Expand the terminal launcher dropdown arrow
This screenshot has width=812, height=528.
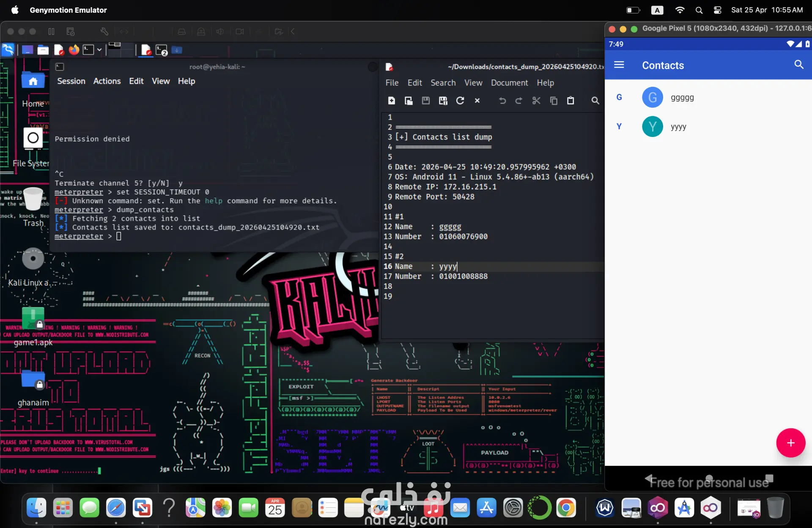tap(99, 50)
